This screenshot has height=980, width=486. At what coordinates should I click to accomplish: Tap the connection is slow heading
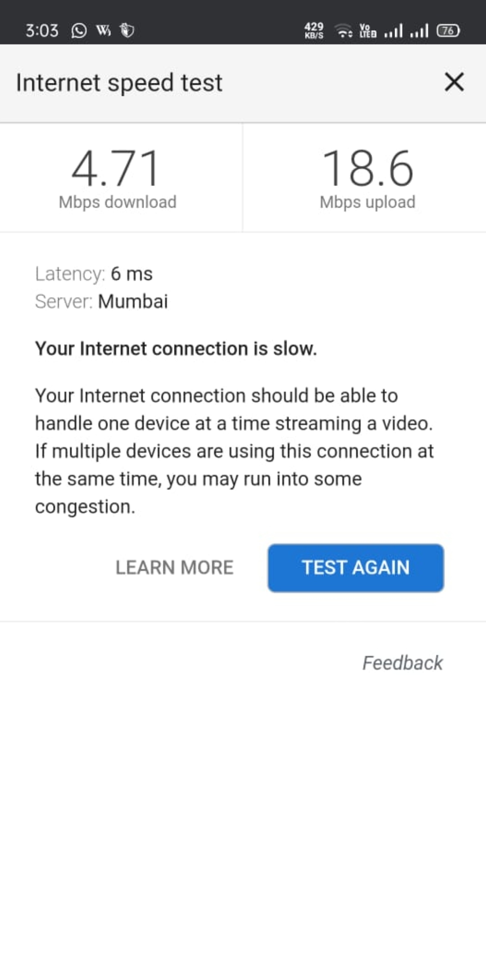click(x=176, y=349)
